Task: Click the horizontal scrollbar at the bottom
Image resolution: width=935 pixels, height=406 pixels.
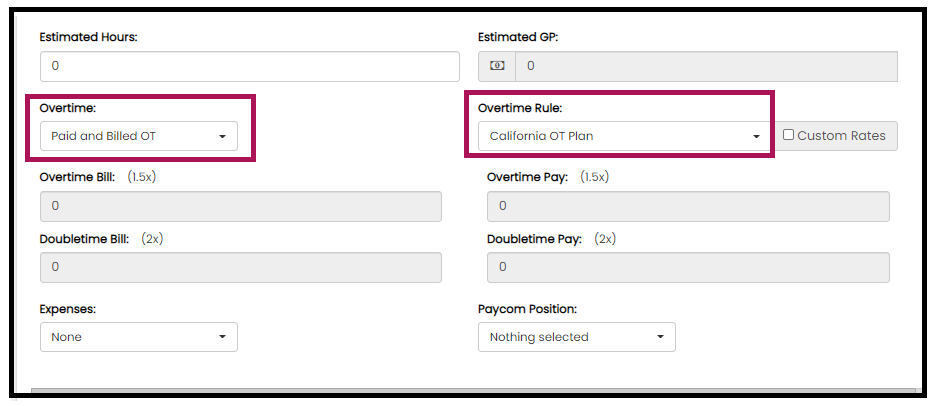Action: click(473, 391)
